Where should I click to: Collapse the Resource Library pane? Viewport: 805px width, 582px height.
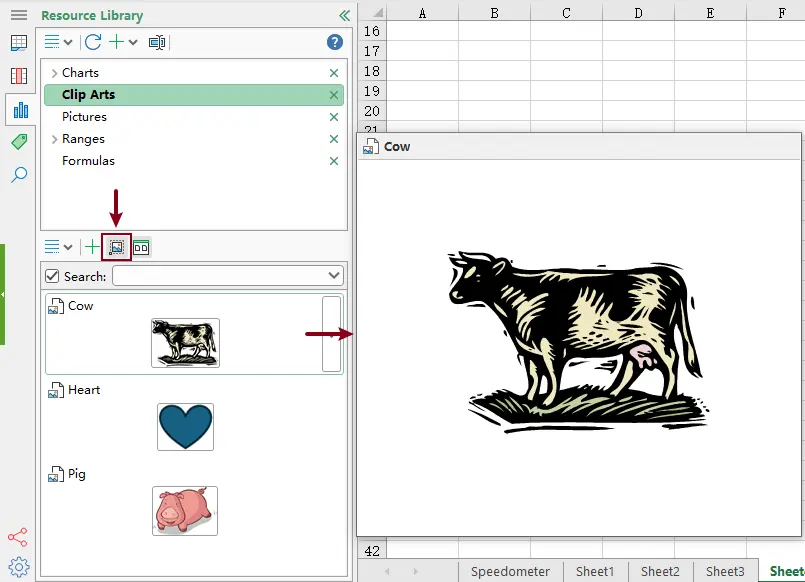(344, 16)
